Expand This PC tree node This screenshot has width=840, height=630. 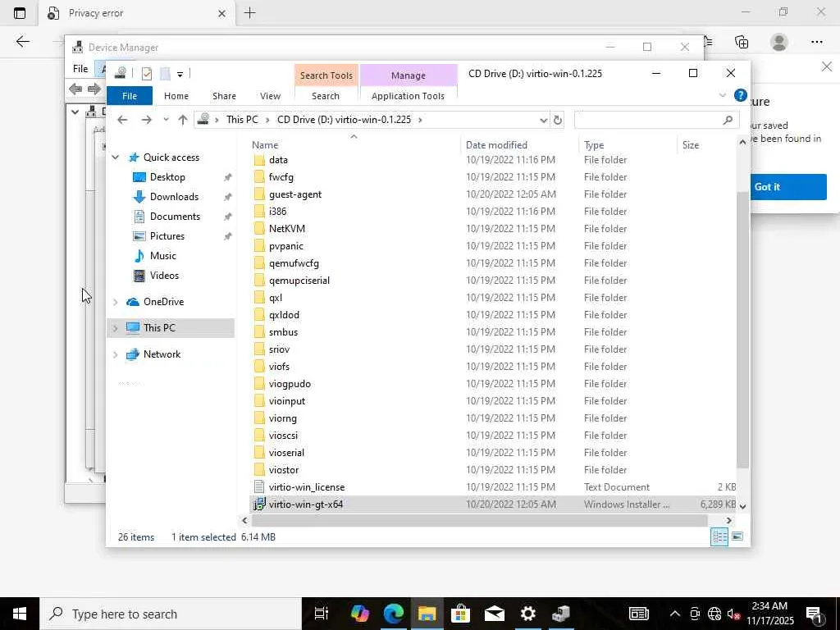pos(115,328)
